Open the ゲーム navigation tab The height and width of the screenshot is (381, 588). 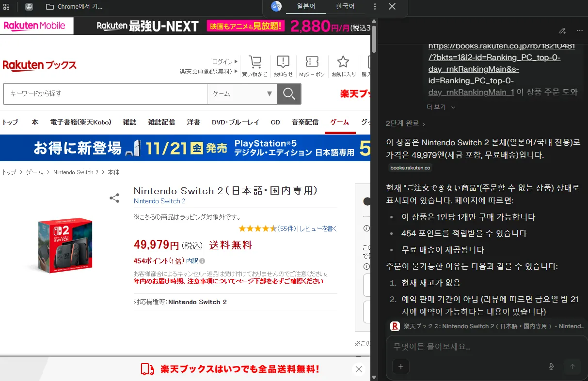coord(339,122)
